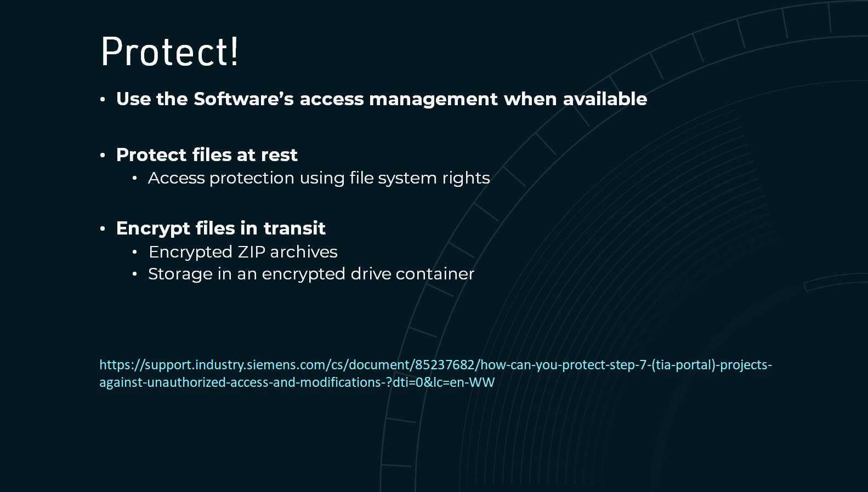Click the exclamation mark in the title
Screen dimensions: 868x492
[x=234, y=52]
